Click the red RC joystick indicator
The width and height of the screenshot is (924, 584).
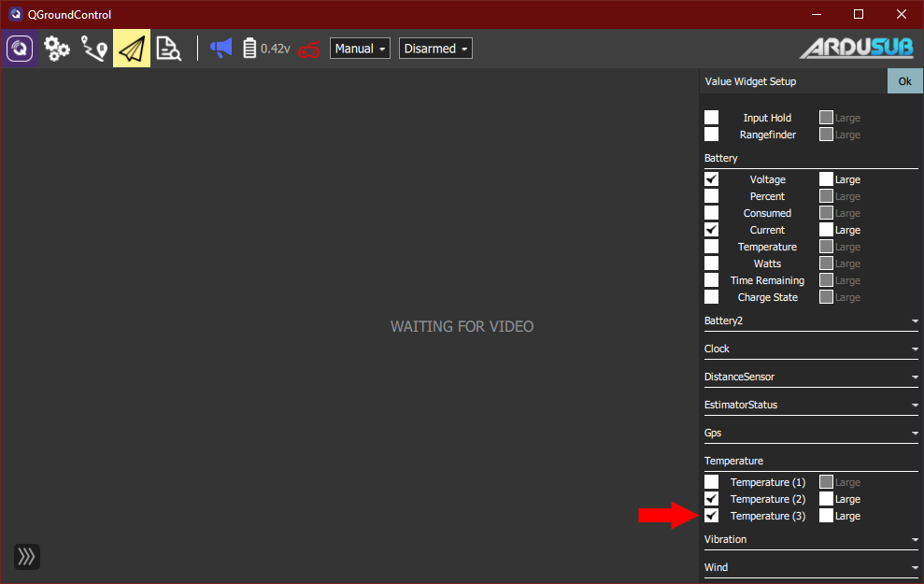coord(308,50)
